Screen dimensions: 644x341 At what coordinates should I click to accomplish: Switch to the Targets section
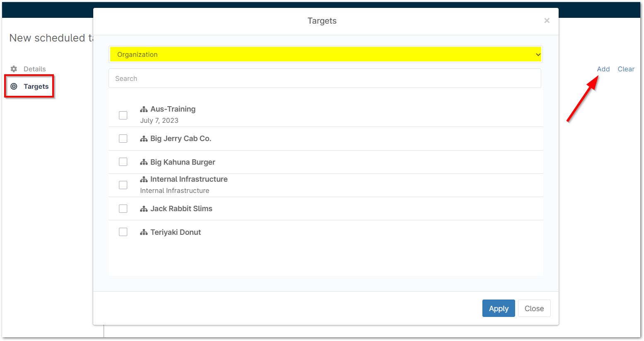click(36, 86)
